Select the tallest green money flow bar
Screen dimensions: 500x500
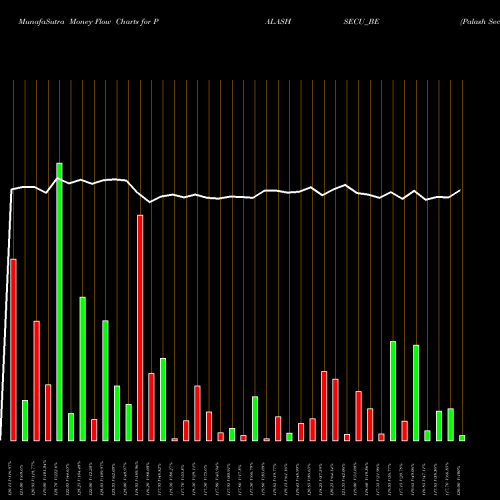click(59, 302)
